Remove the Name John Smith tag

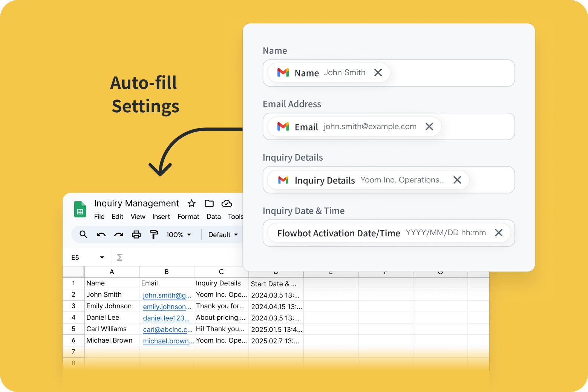click(378, 73)
